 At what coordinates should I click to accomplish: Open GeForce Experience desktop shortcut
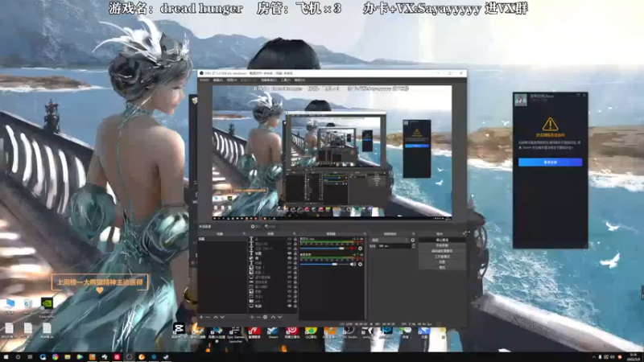47,308
